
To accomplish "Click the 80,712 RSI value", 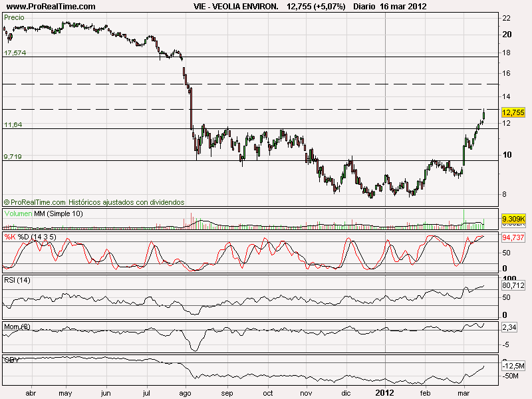I will point(513,285).
